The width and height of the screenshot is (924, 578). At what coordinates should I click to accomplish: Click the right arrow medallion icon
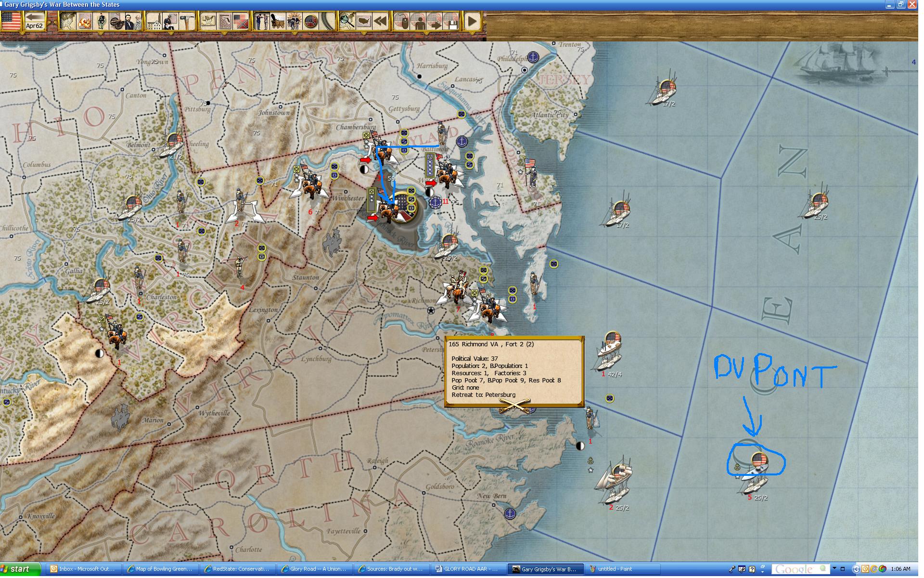(x=435, y=21)
